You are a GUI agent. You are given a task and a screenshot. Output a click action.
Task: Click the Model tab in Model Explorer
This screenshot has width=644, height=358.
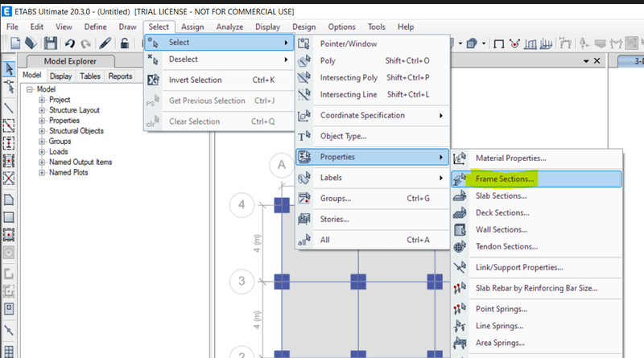click(31, 75)
